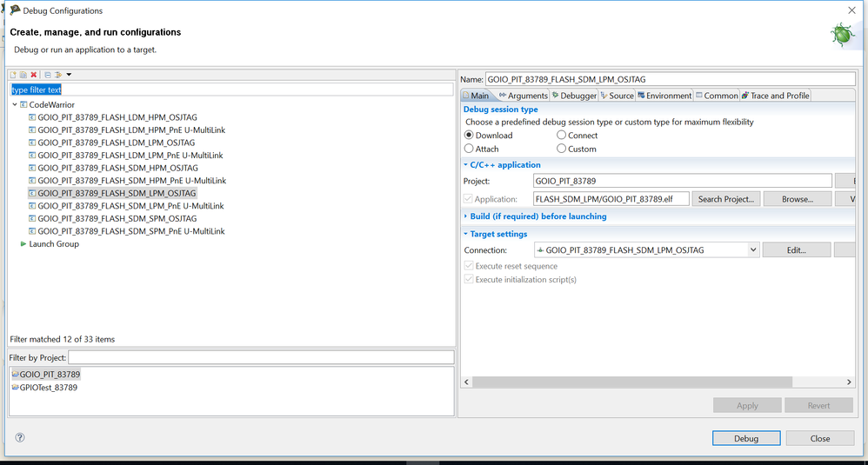Open help via question mark icon

(x=20, y=437)
